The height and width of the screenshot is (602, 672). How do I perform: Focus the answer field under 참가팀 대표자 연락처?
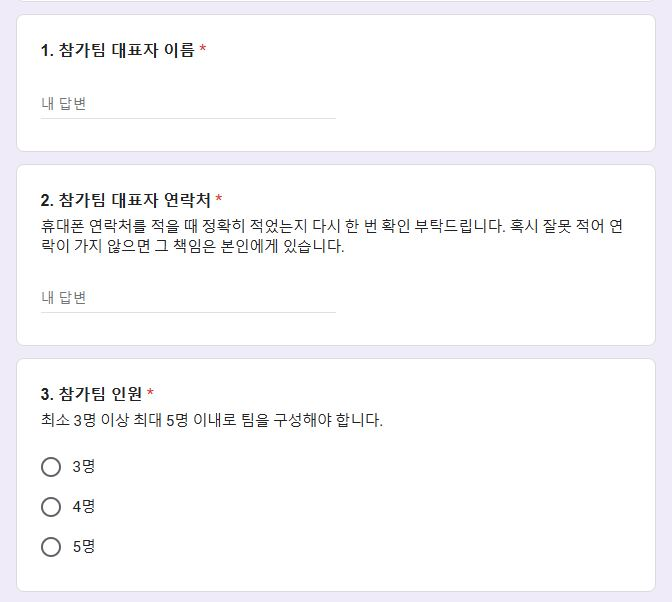pyautogui.click(x=188, y=298)
